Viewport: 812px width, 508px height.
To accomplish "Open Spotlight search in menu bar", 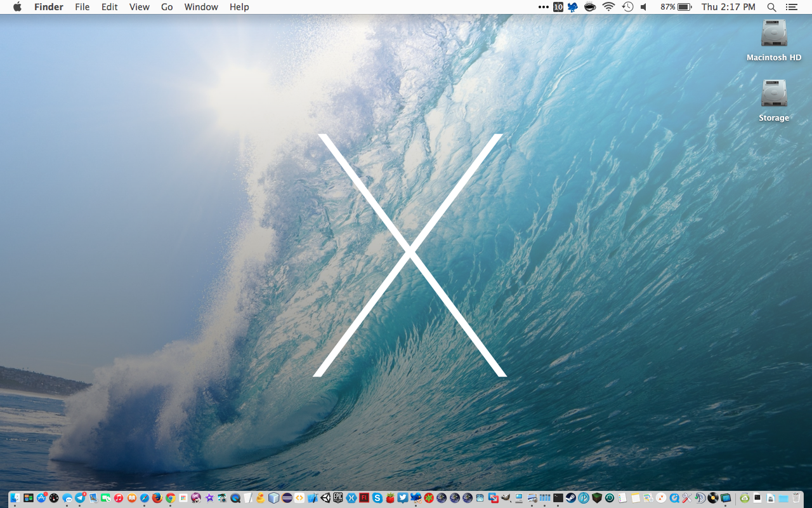I will 771,7.
